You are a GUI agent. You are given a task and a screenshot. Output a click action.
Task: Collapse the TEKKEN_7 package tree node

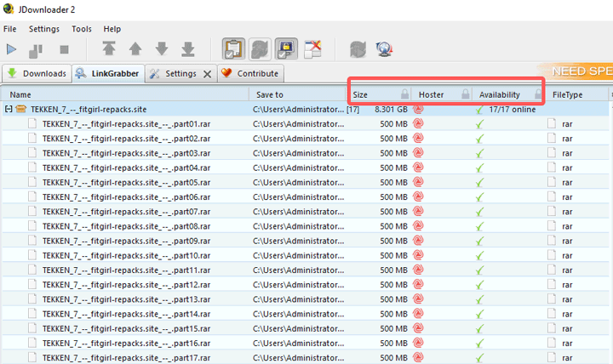(x=9, y=110)
